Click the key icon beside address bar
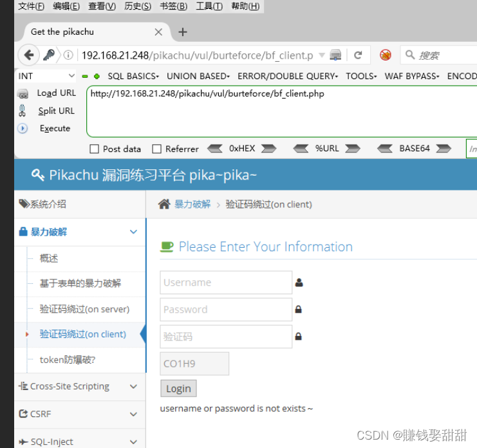The height and width of the screenshot is (448, 477). pos(49,55)
